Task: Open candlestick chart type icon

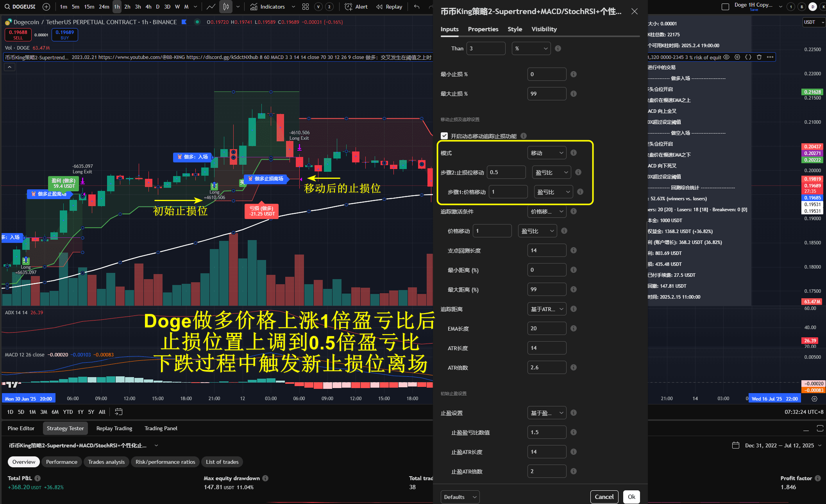Action: 226,7
